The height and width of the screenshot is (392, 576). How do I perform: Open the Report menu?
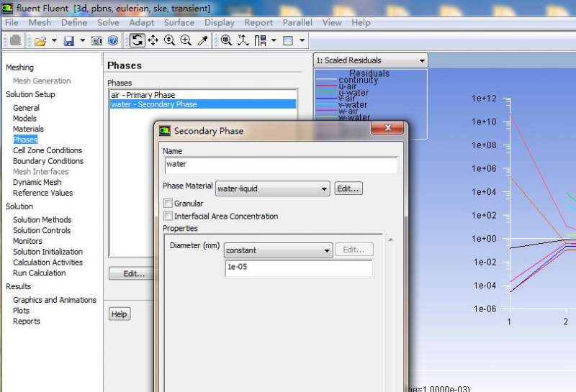pos(258,23)
